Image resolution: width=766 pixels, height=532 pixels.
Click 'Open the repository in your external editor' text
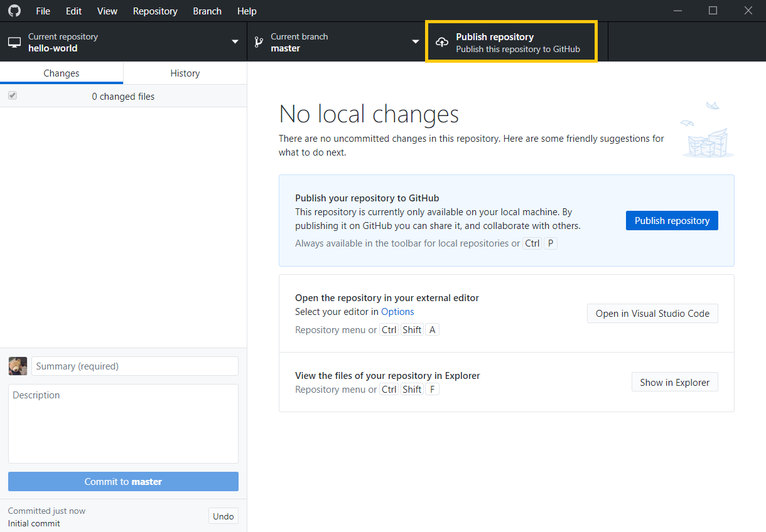point(387,298)
